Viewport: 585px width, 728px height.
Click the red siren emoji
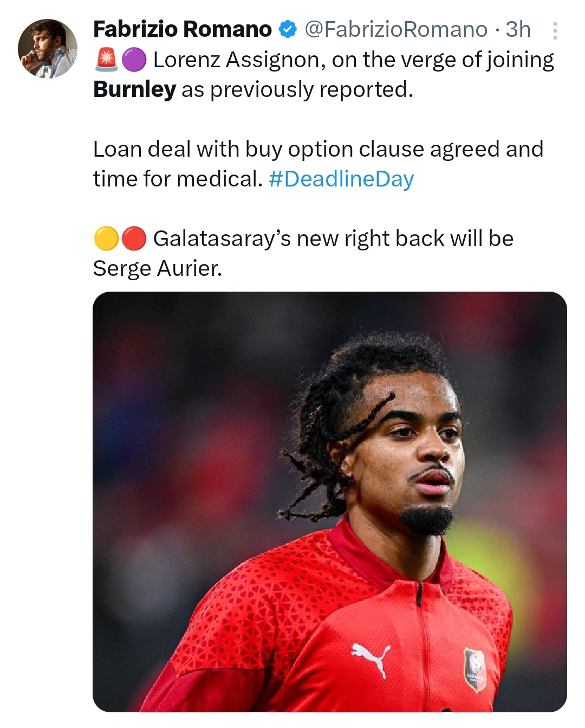[x=106, y=60]
